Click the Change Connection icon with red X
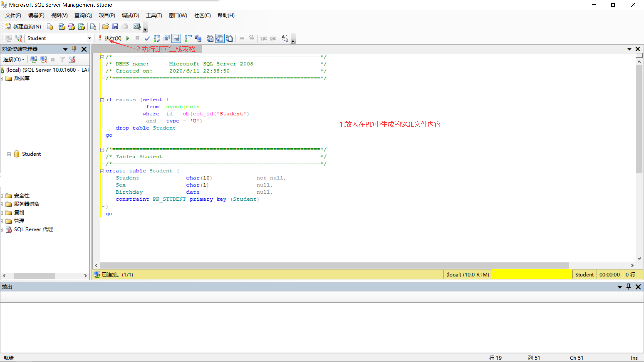Image resolution: width=644 pixels, height=362 pixels. [x=18, y=38]
